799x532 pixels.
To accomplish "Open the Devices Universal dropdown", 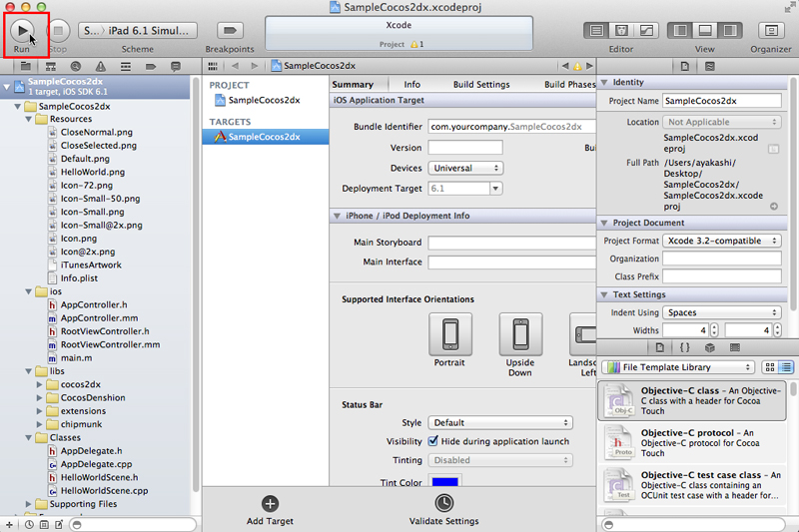I will 465,168.
